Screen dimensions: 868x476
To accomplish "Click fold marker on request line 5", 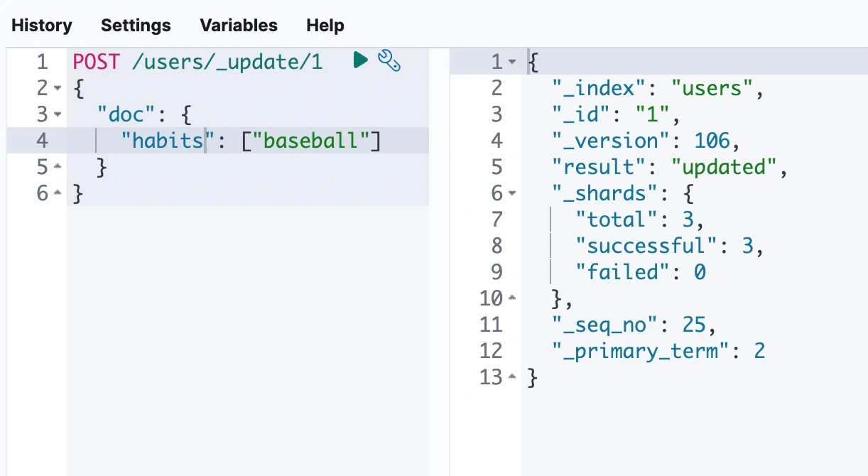I will (58, 168).
